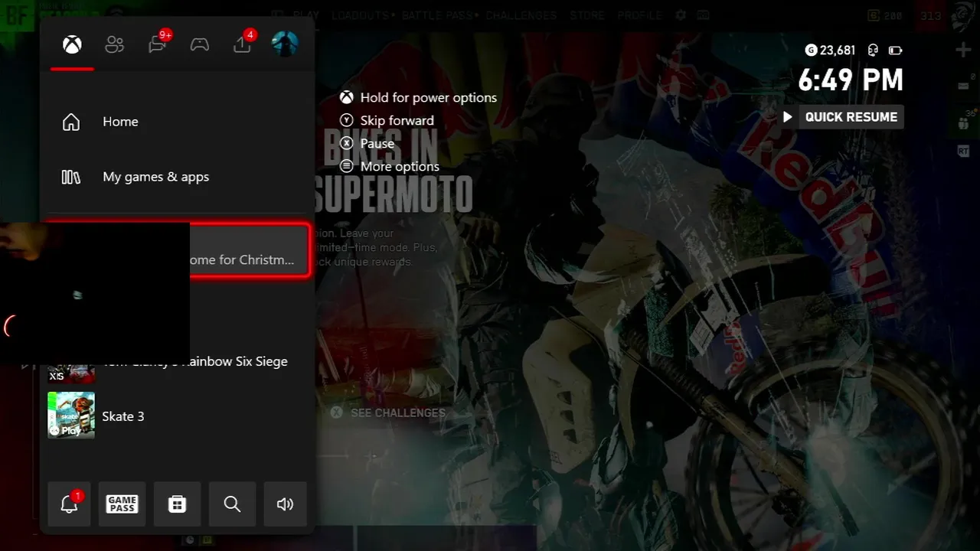Image resolution: width=980 pixels, height=551 pixels.
Task: Click the plus icon on right edge
Action: [x=963, y=51]
